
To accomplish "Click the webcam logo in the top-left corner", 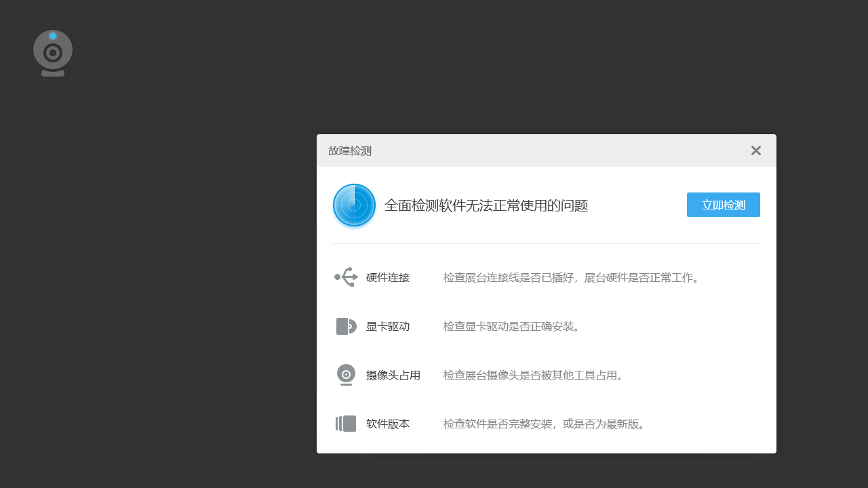I will click(x=53, y=53).
